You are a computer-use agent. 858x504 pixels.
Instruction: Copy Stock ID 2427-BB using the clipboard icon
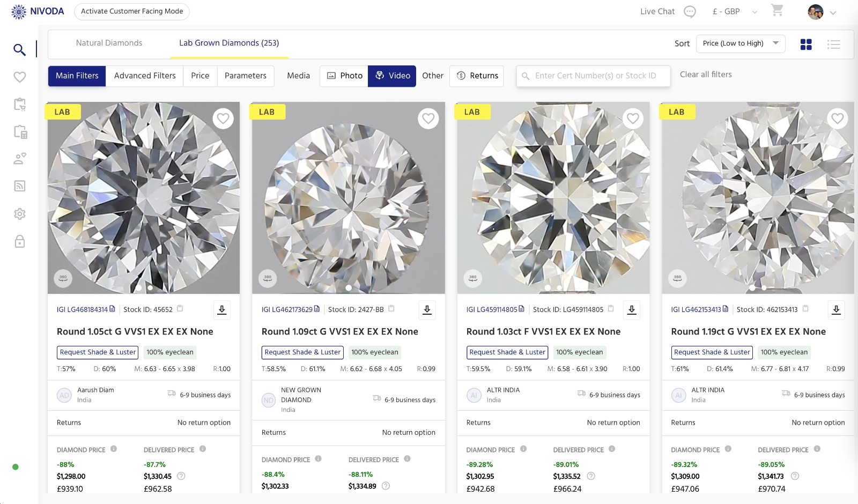391,309
